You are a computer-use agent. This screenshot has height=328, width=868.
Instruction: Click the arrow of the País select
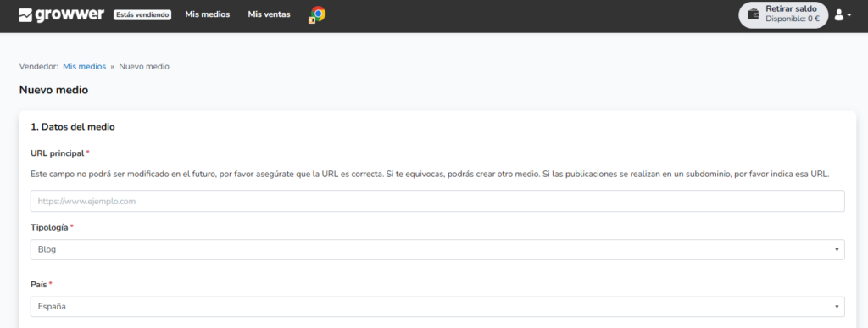pos(837,307)
